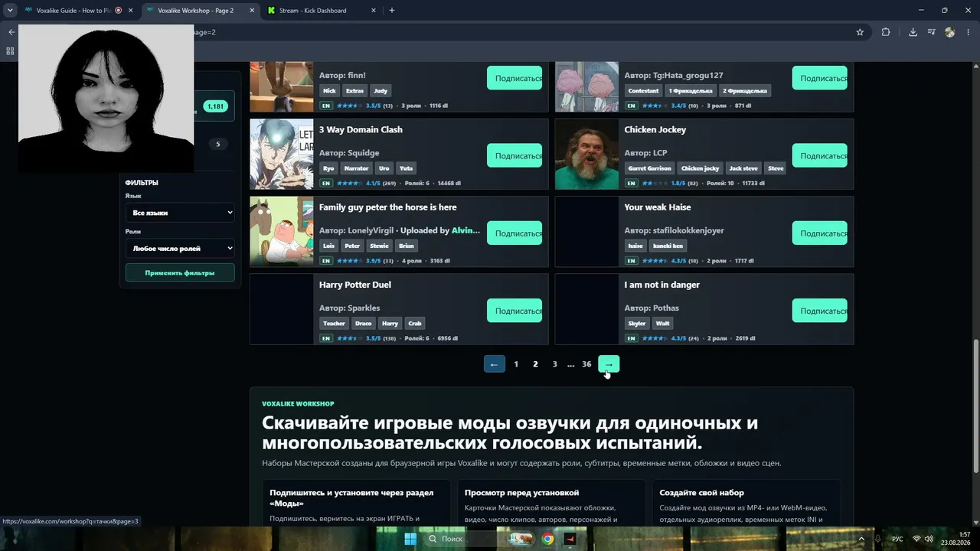Open the Chicken Jockey title
This screenshot has height=551, width=980.
[655, 129]
